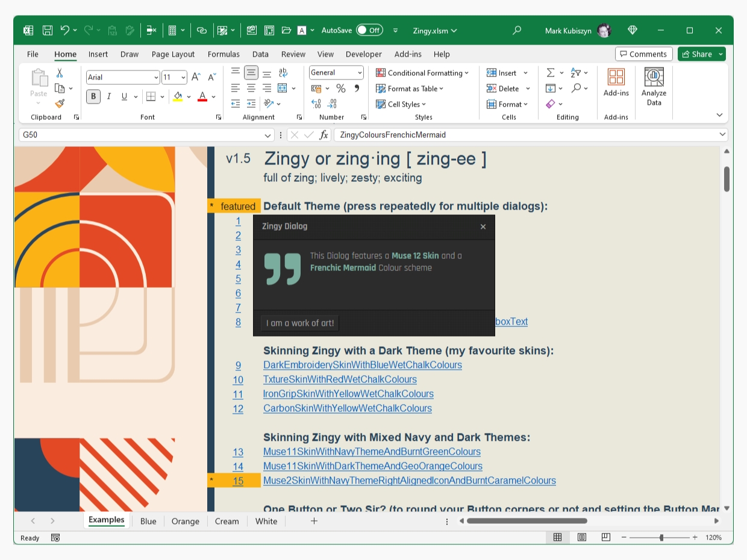
Task: Click the Increase Font Size icon
Action: [196, 77]
